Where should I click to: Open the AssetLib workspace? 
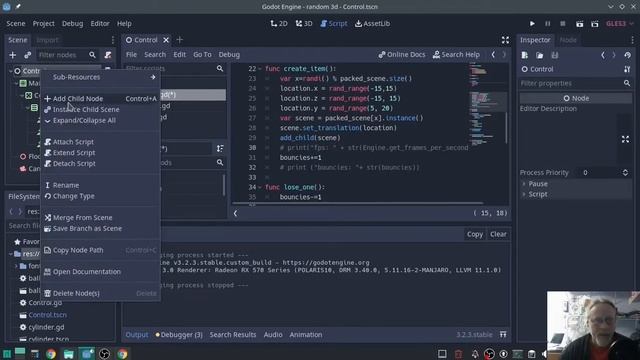pos(372,24)
